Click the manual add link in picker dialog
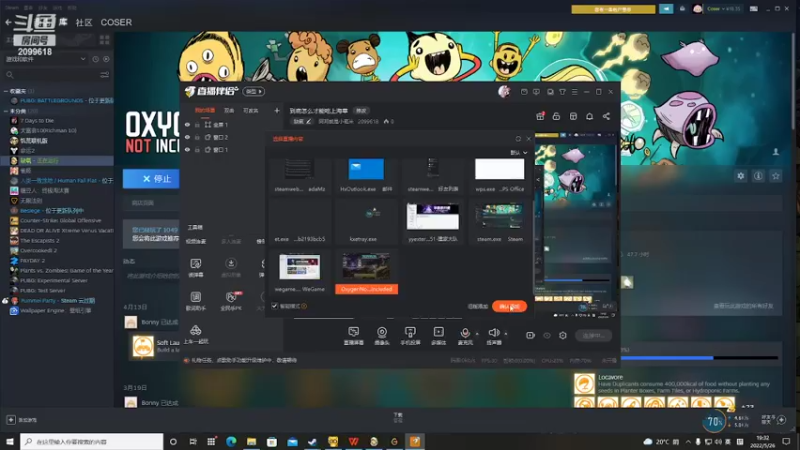The width and height of the screenshot is (800, 450). tap(478, 307)
